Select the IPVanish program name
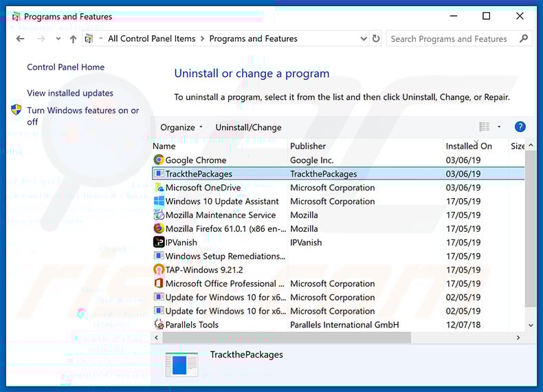543x392 pixels. (181, 242)
